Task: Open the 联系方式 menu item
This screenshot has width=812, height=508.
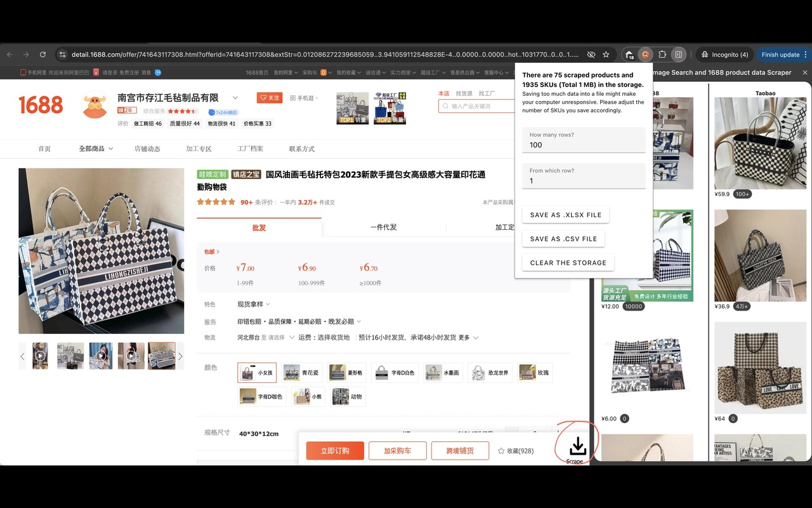Action: 302,149
